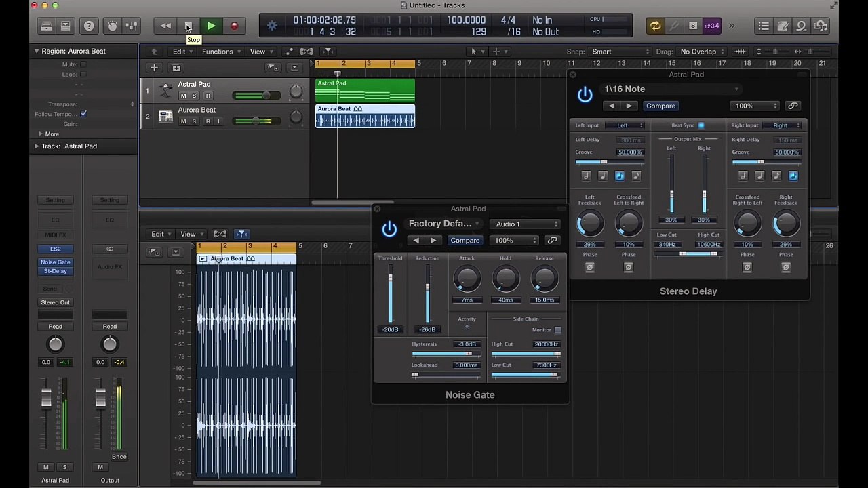Viewport: 868px width, 488px height.
Task: Mute the Astral Pad track
Action: [x=183, y=96]
